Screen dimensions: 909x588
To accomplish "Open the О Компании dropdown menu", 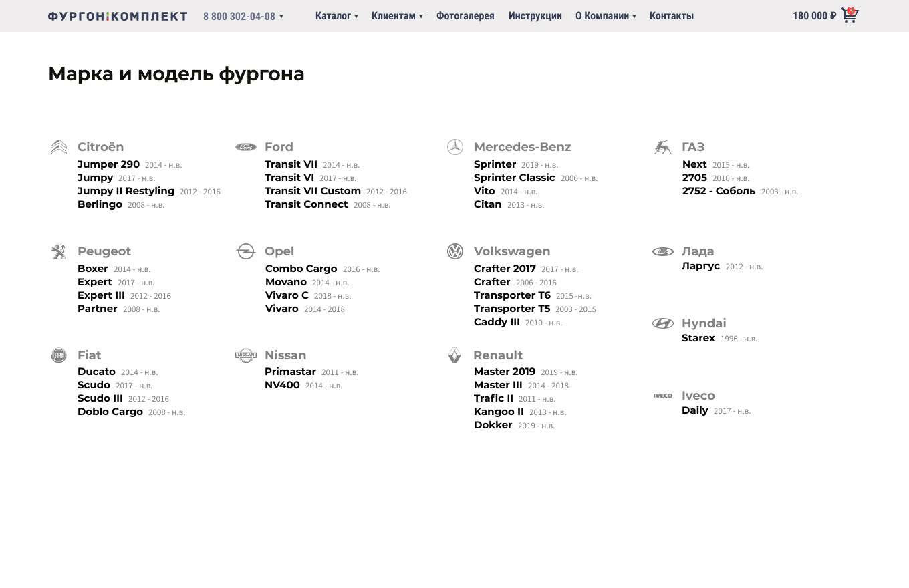I will 606,16.
